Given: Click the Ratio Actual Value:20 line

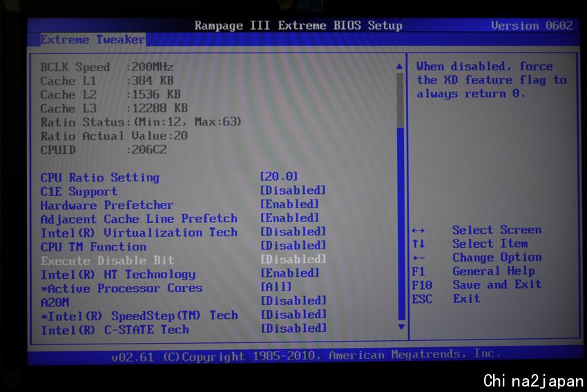Looking at the screenshot, I should [114, 136].
